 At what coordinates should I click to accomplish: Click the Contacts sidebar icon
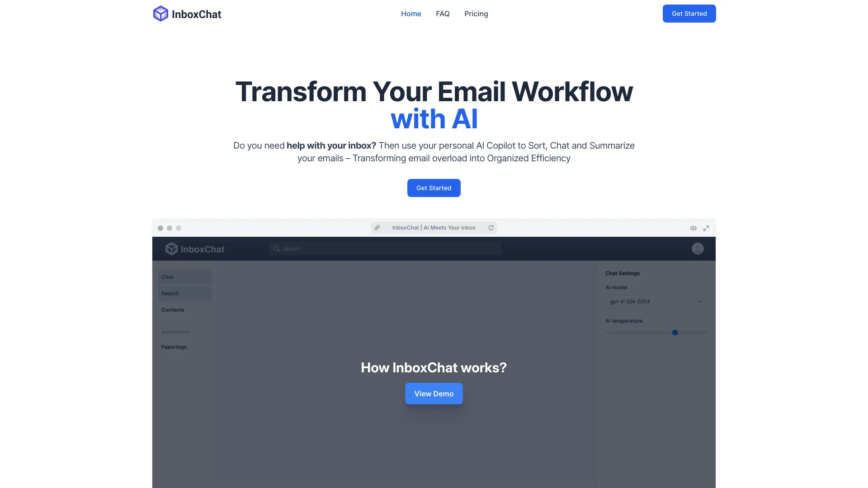[172, 309]
